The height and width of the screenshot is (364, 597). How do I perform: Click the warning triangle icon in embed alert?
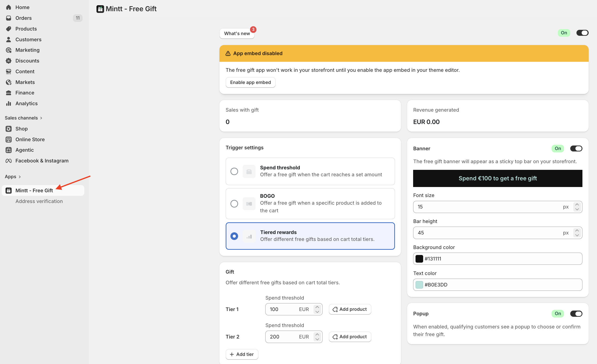[228, 53]
